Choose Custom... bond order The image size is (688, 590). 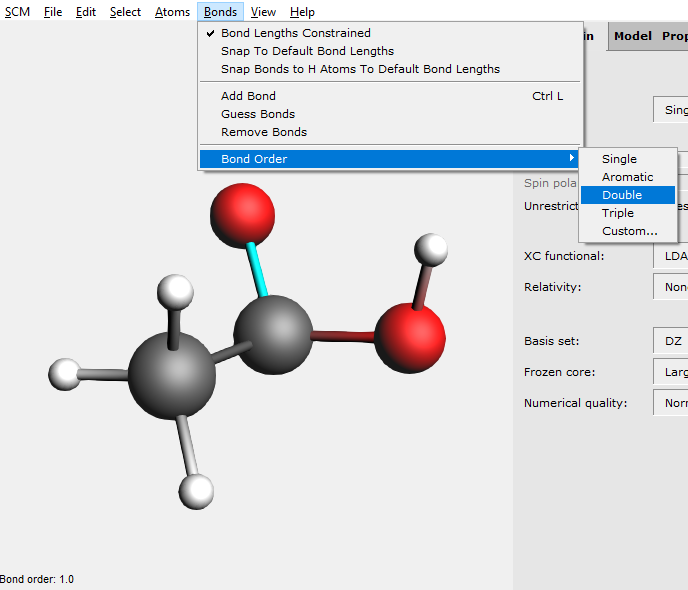click(628, 231)
